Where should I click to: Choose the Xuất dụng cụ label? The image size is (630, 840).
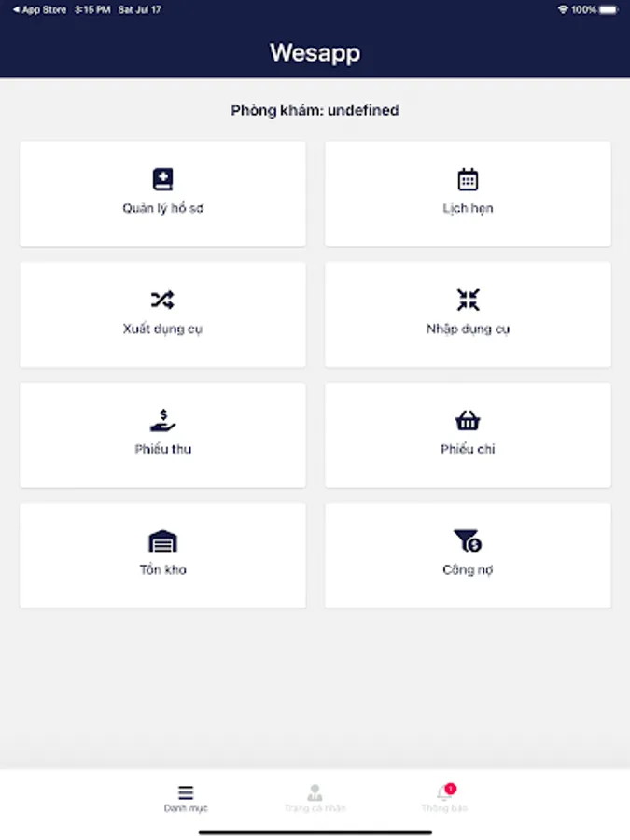pos(162,329)
